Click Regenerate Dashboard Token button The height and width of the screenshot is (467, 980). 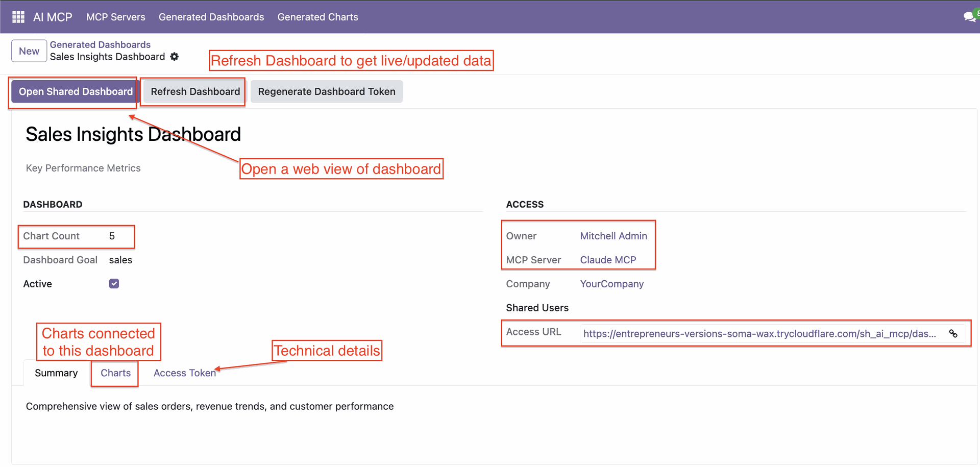pos(327,92)
